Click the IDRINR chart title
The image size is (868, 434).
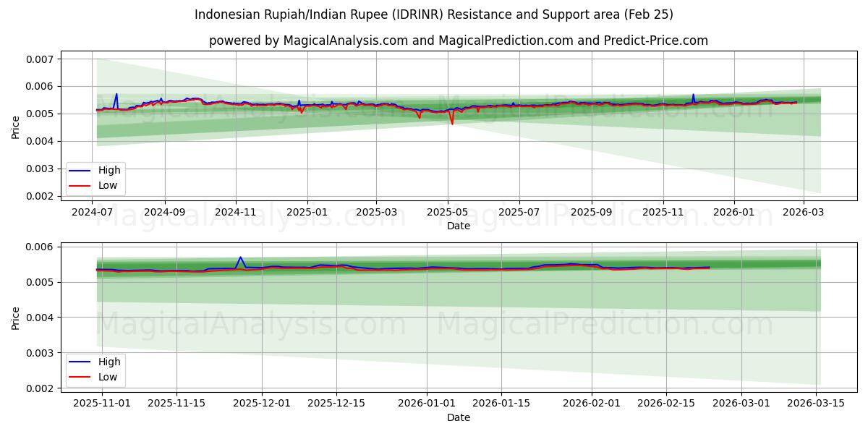pos(434,14)
